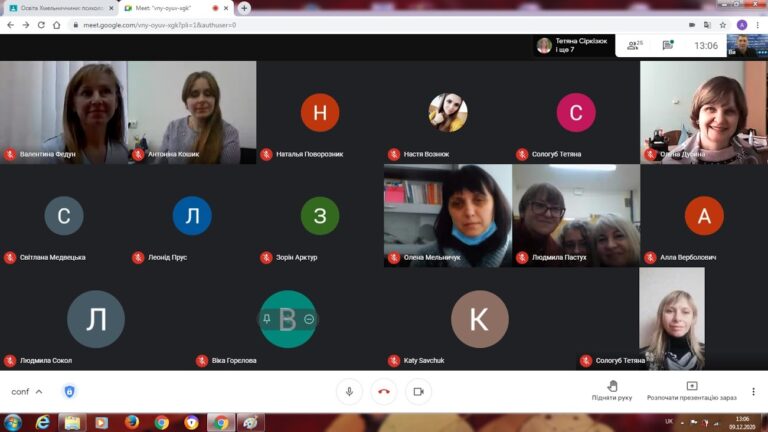Screen dimensions: 768x432
Task: Click the red hang-up call button
Action: click(384, 391)
